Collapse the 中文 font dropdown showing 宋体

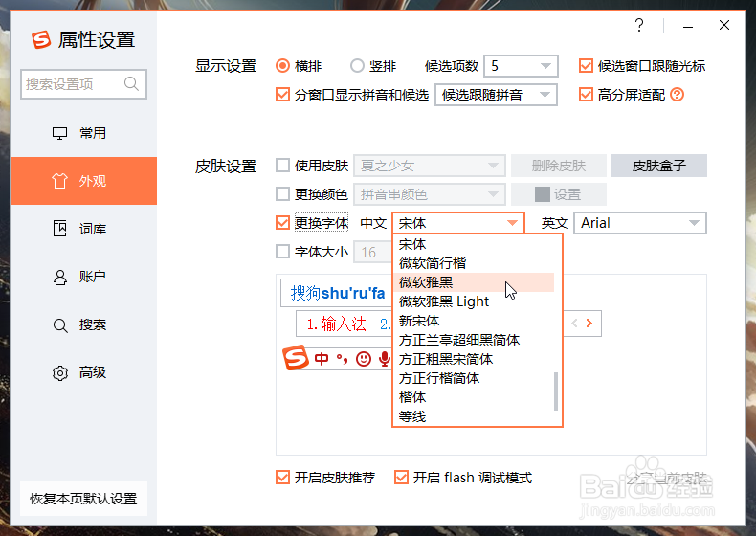click(x=458, y=223)
